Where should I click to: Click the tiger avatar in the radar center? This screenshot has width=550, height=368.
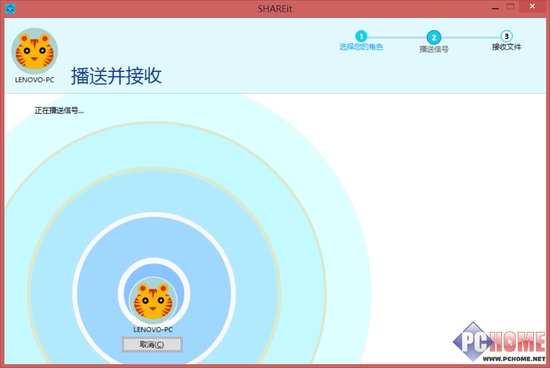tap(153, 300)
